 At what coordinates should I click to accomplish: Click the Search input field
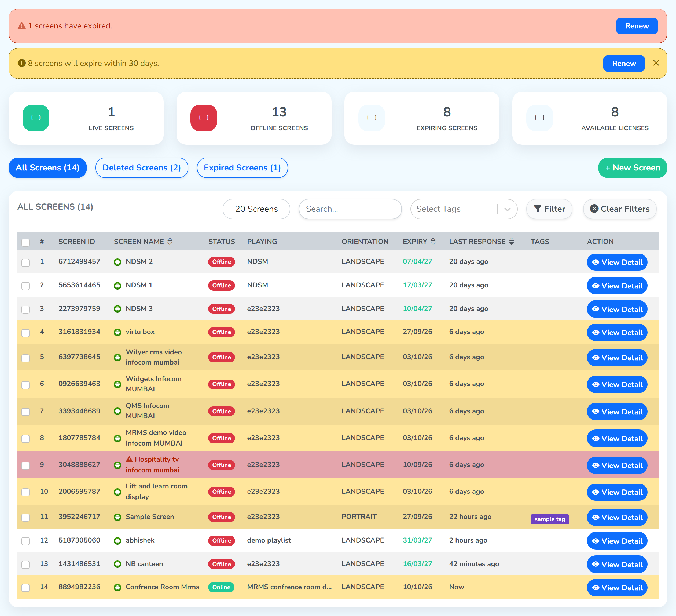[x=350, y=209]
